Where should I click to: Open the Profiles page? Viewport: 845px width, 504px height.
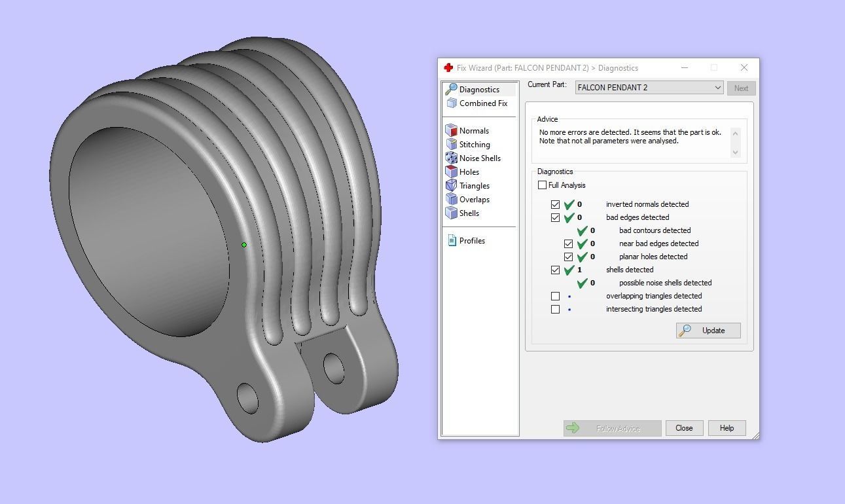point(472,241)
